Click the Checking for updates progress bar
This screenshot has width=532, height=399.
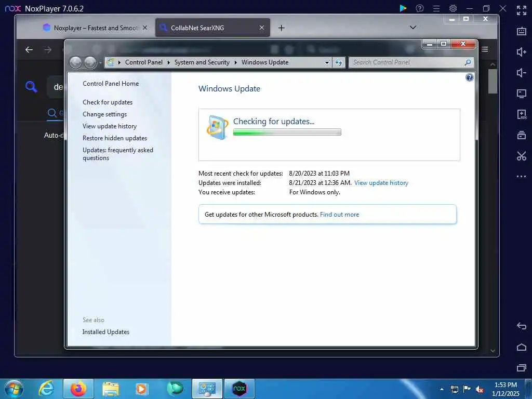(x=287, y=132)
